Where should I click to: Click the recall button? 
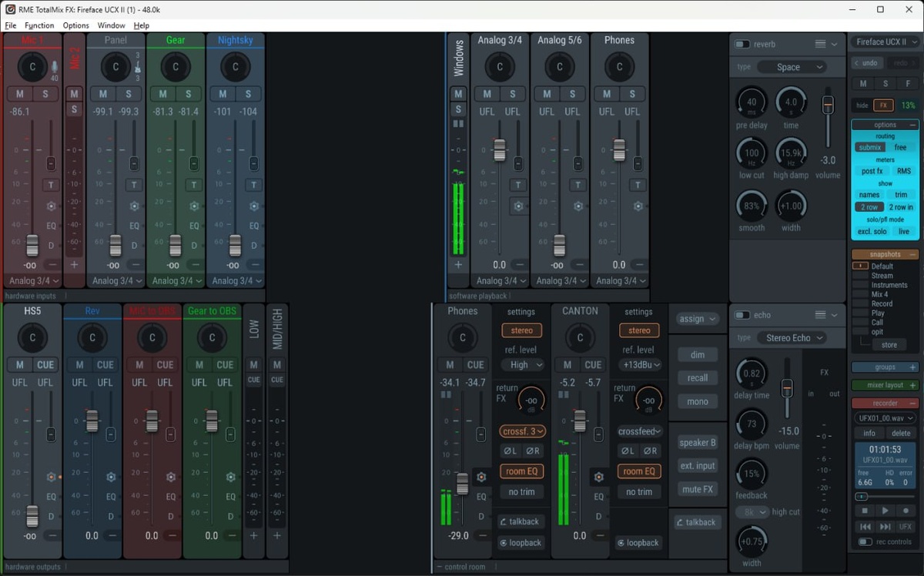click(x=698, y=378)
